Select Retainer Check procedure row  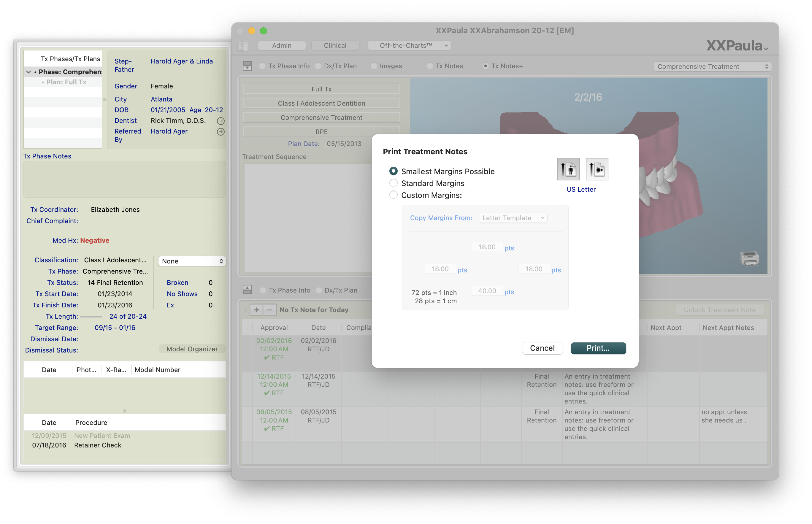click(x=97, y=445)
